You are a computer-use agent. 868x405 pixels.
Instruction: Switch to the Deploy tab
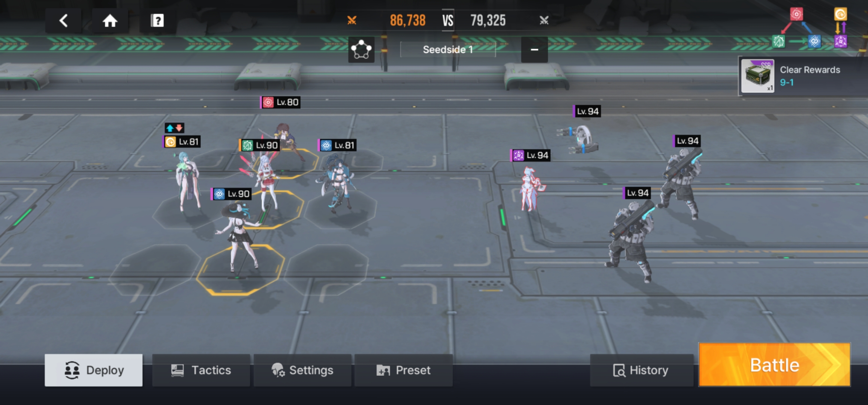click(x=94, y=370)
